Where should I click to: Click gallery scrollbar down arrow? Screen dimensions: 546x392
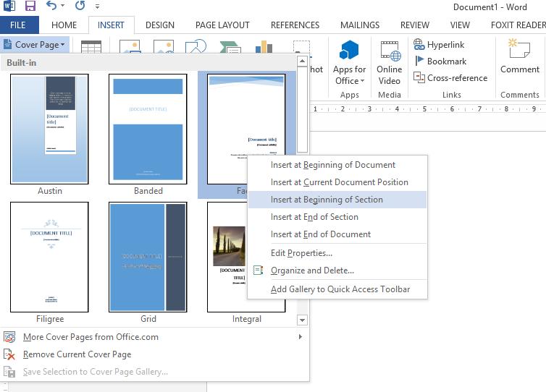click(x=302, y=320)
